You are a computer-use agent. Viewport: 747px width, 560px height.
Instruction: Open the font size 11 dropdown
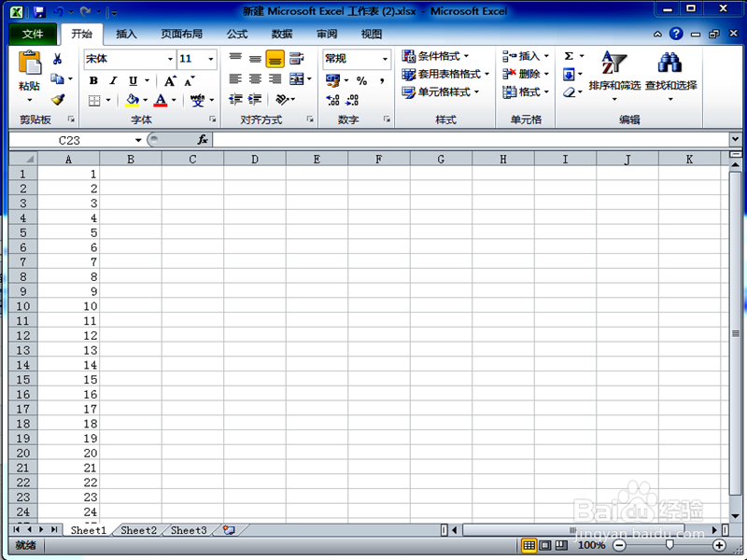coord(211,59)
